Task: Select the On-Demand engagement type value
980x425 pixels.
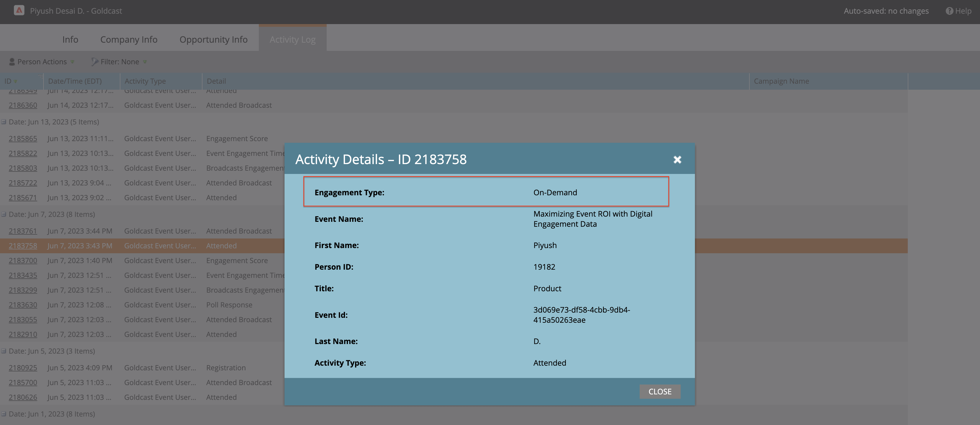Action: [x=555, y=193]
